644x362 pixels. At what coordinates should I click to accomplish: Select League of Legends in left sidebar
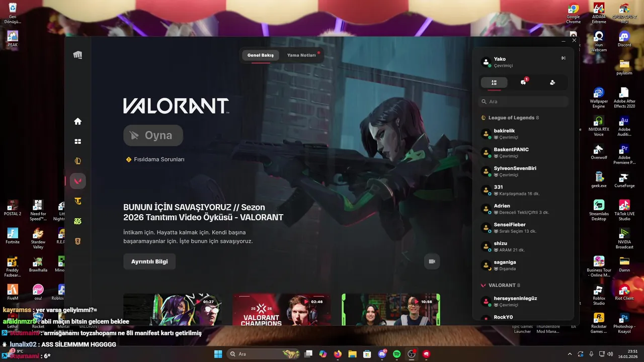point(77,161)
